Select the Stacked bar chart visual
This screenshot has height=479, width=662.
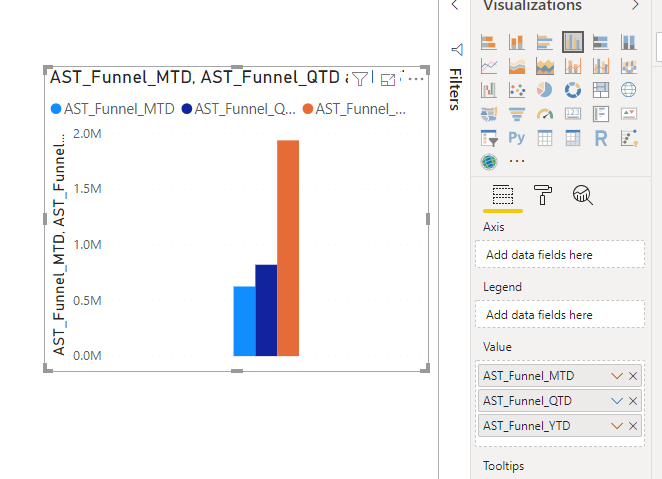pyautogui.click(x=489, y=42)
